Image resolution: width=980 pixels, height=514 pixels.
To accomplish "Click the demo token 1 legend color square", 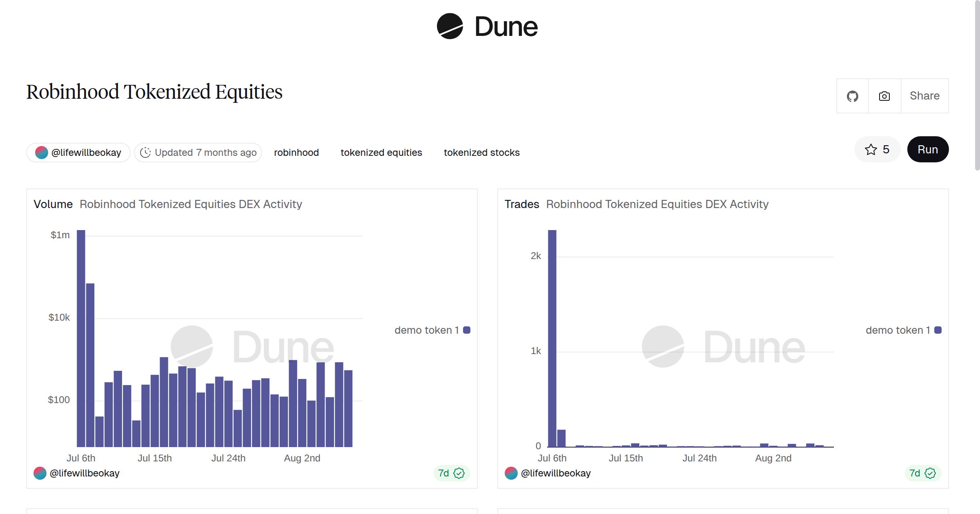I will 467,330.
